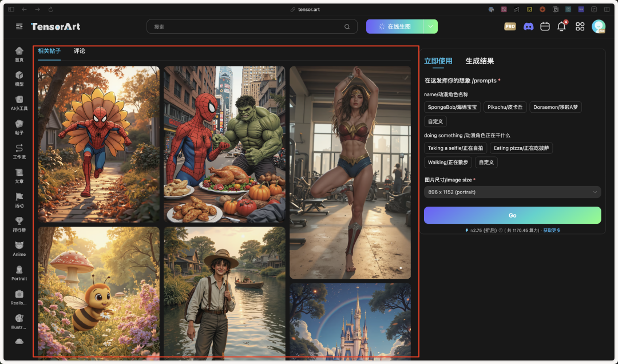
Task: Open the Wonder Woman gym image
Action: point(350,172)
